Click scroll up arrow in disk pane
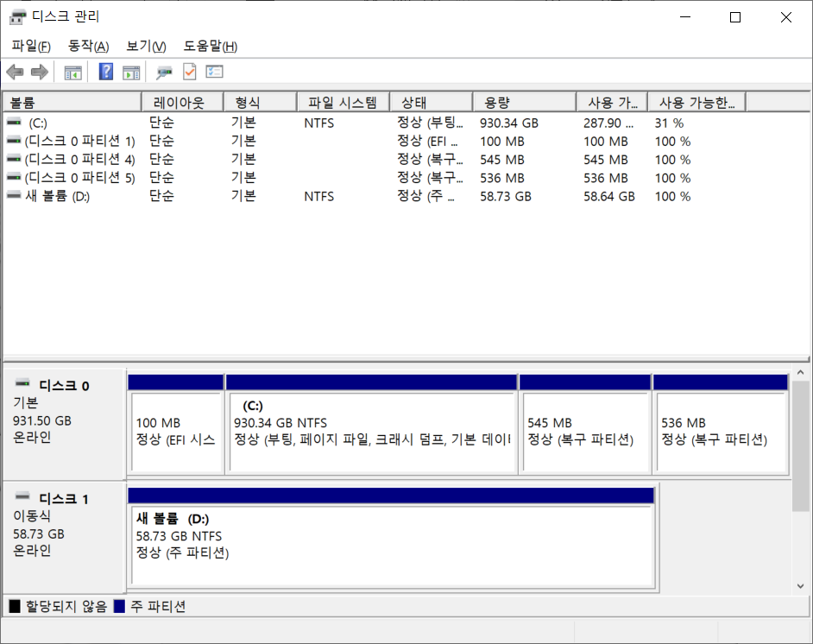Viewport: 813px width, 644px height. (801, 372)
